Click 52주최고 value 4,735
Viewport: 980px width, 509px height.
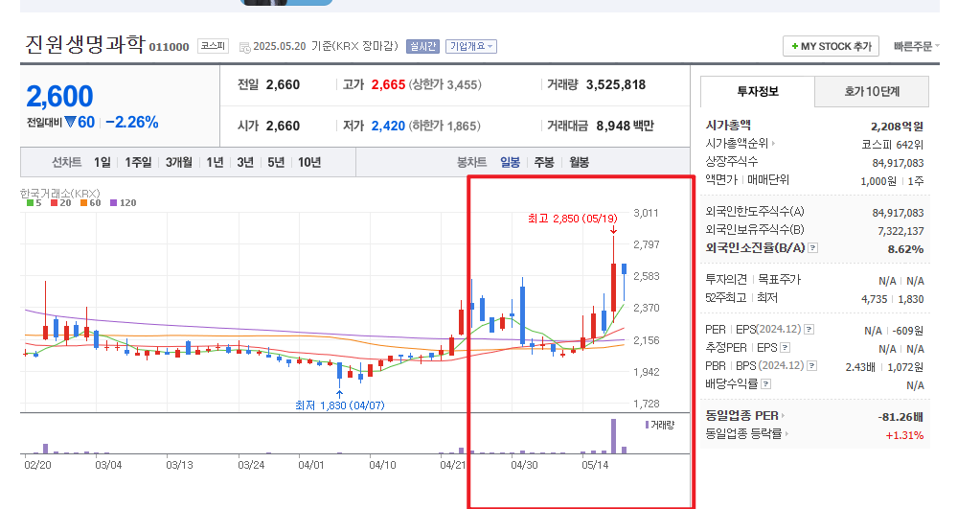tap(874, 299)
